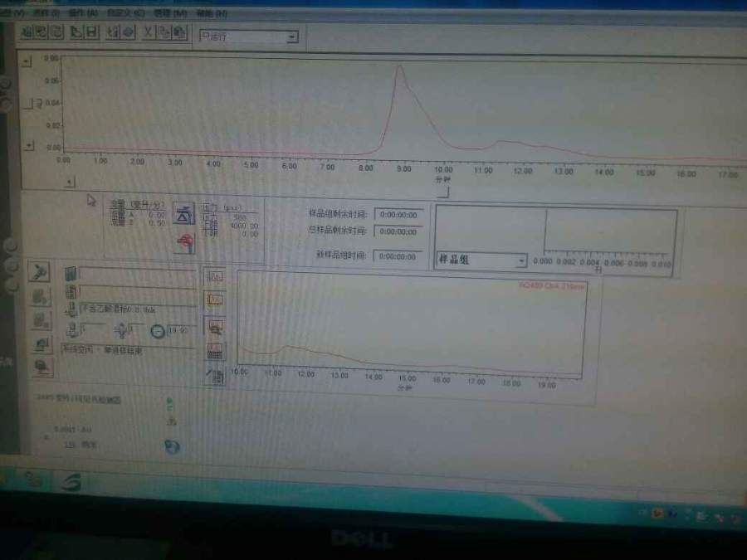Click the green S icon on the Windows taskbar
This screenshot has width=747, height=560.
point(71,482)
